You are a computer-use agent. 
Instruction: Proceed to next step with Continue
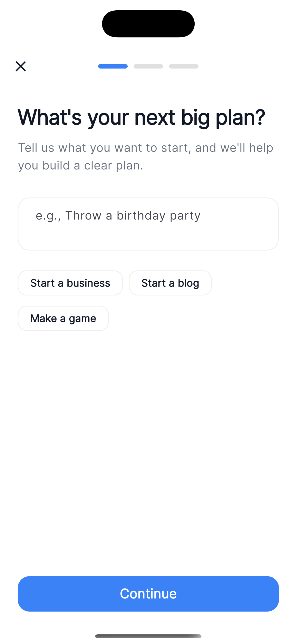(x=148, y=594)
